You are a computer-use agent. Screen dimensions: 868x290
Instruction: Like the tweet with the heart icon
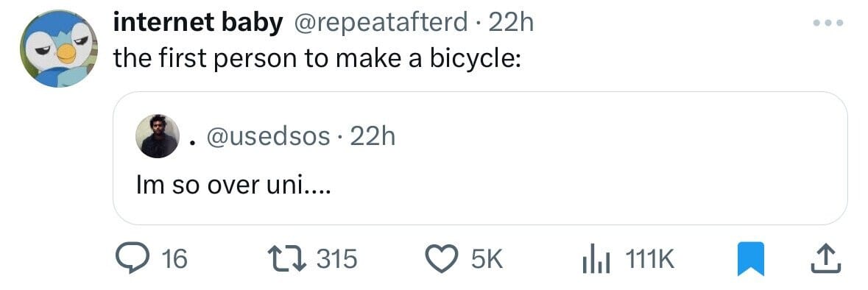(x=442, y=259)
